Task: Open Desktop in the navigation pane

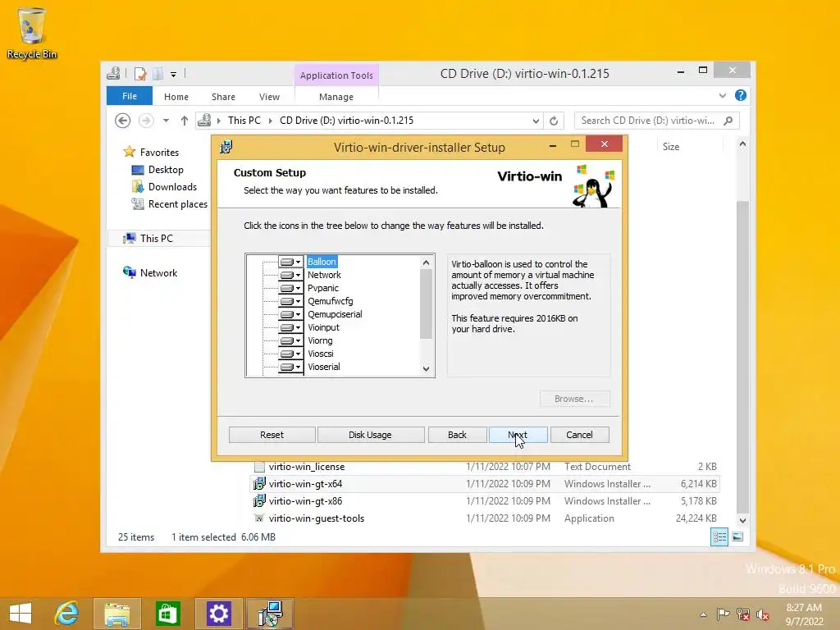Action: coord(166,170)
